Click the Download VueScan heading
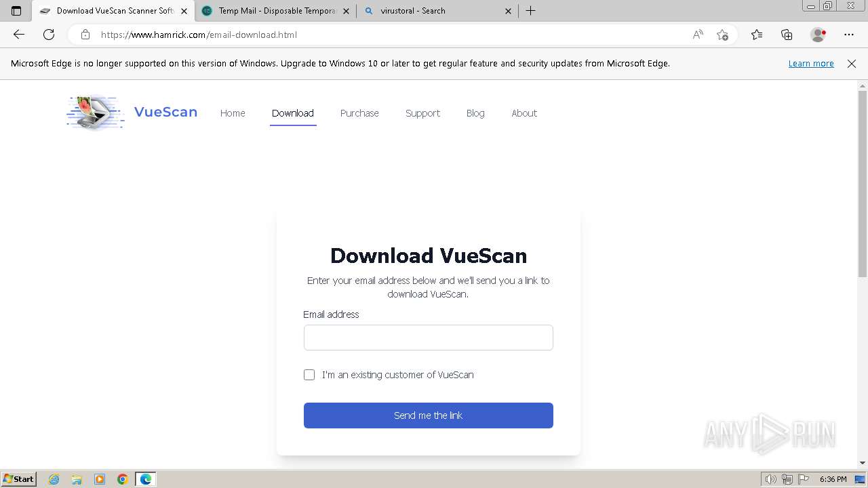This screenshot has height=488, width=868. 429,256
